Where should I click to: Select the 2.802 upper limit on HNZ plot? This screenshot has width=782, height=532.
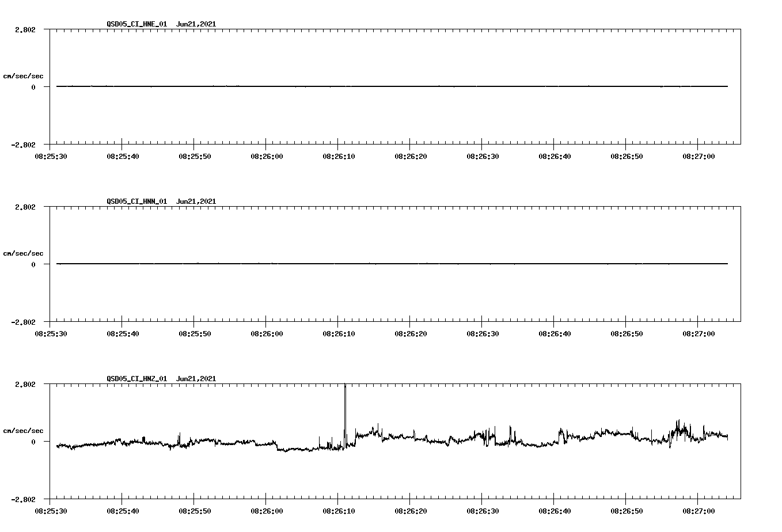25,384
